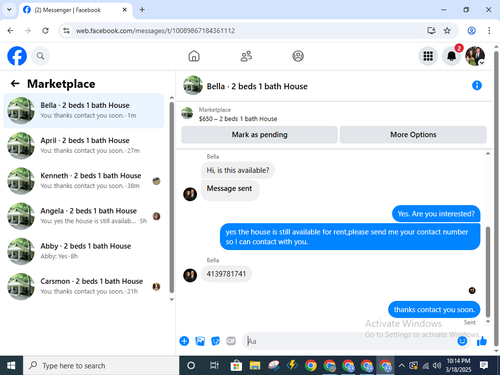Image resolution: width=500 pixels, height=375 pixels.
Task: Open the Facebook menu grid icon
Action: [428, 56]
